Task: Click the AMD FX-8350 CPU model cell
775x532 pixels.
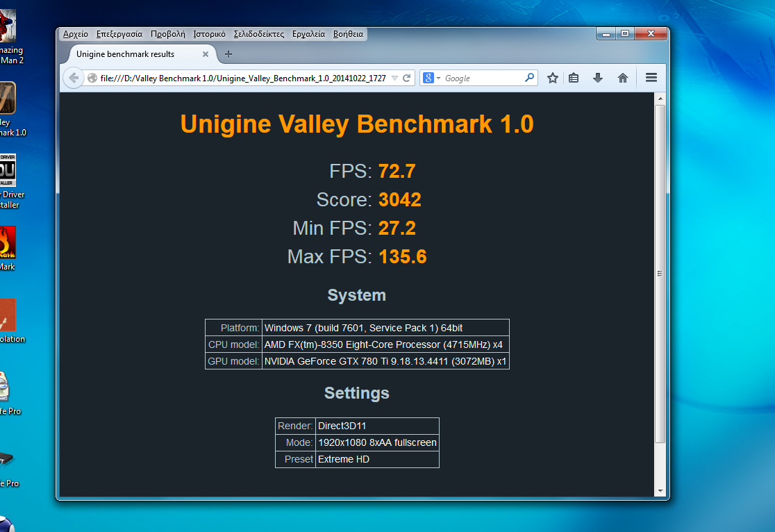Action: (385, 344)
